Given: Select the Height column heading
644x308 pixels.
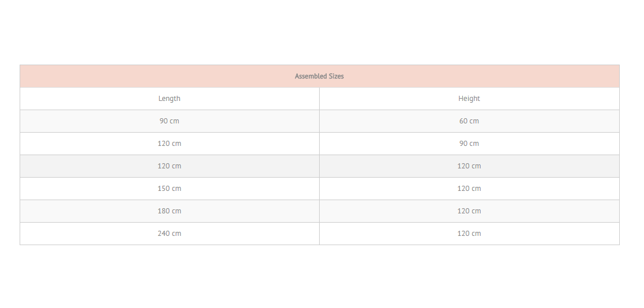Looking at the screenshot, I should coord(469,99).
